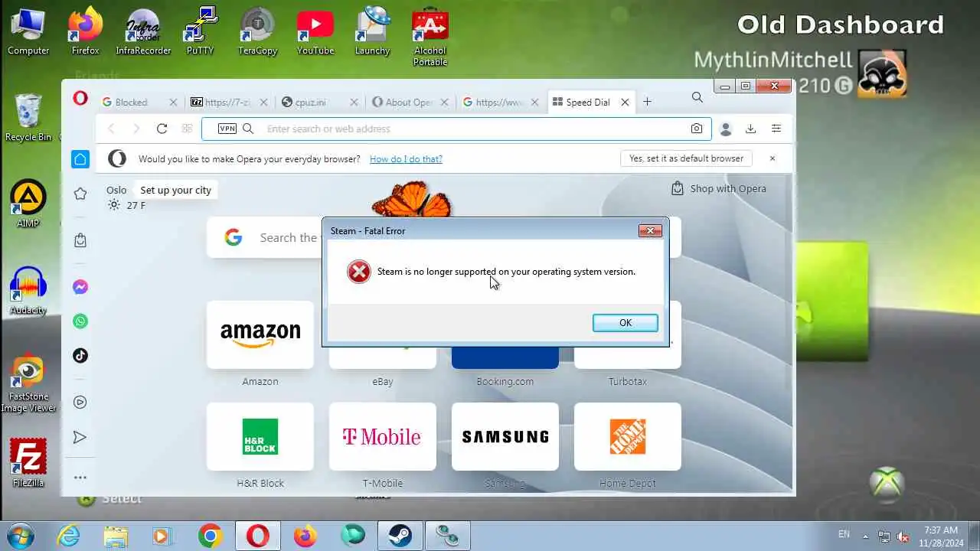Viewport: 980px width, 551px height.
Task: Switch to the https://www tab
Action: (499, 102)
